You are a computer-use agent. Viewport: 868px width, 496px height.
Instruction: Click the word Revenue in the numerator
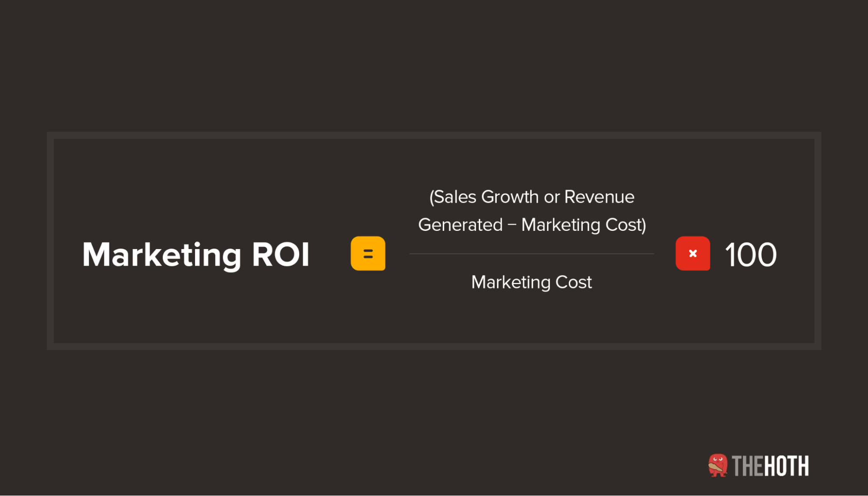coord(599,197)
